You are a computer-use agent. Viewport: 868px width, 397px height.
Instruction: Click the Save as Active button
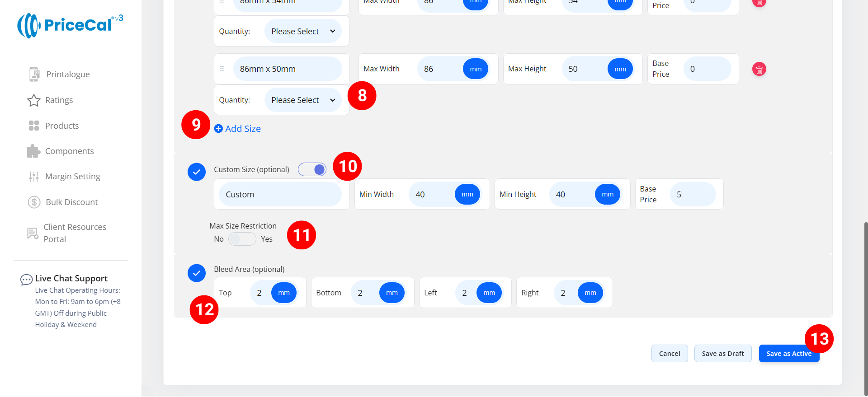click(x=788, y=354)
